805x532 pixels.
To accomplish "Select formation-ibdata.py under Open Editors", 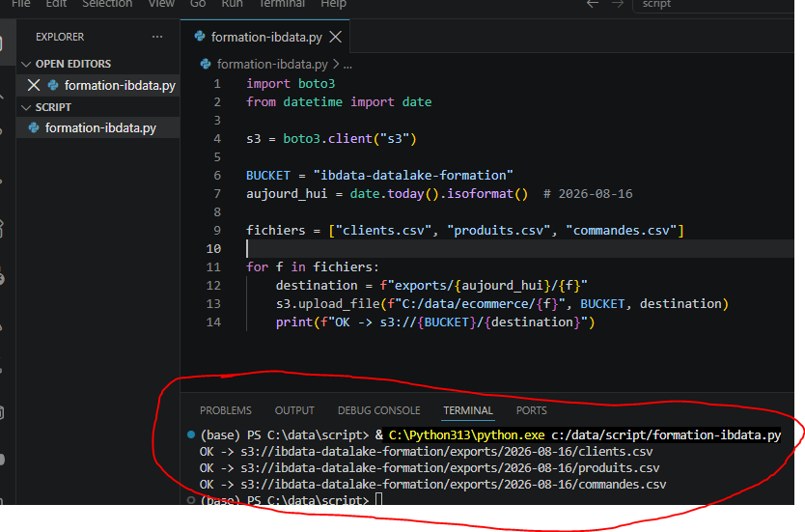I will [x=120, y=85].
